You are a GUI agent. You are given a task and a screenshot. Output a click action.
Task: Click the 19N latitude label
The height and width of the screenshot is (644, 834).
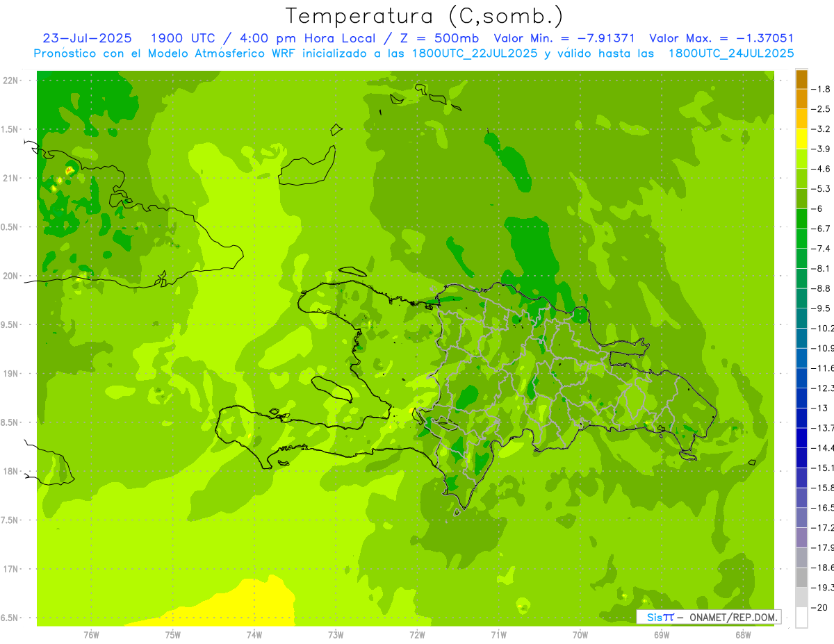tap(10, 374)
